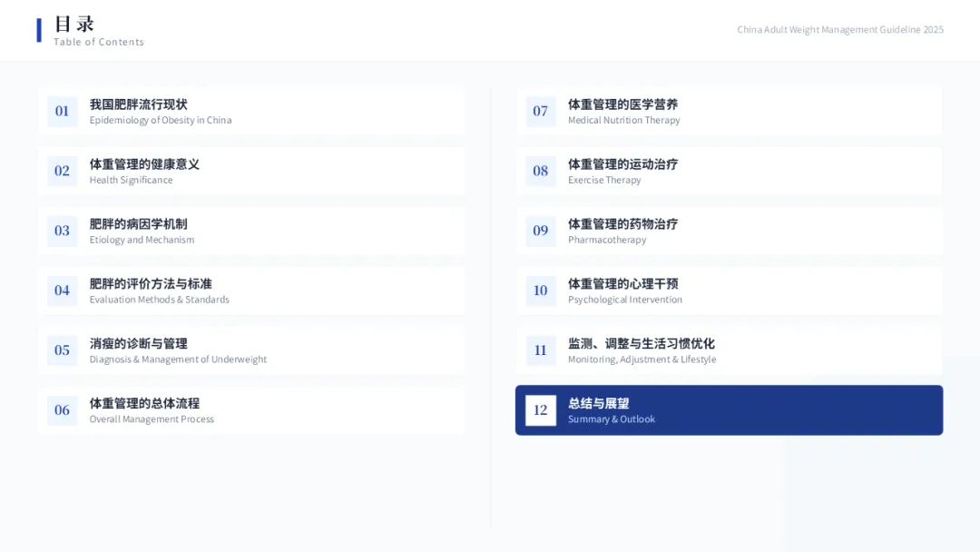Click the text 体重管理的药物治疗

pyautogui.click(x=623, y=224)
